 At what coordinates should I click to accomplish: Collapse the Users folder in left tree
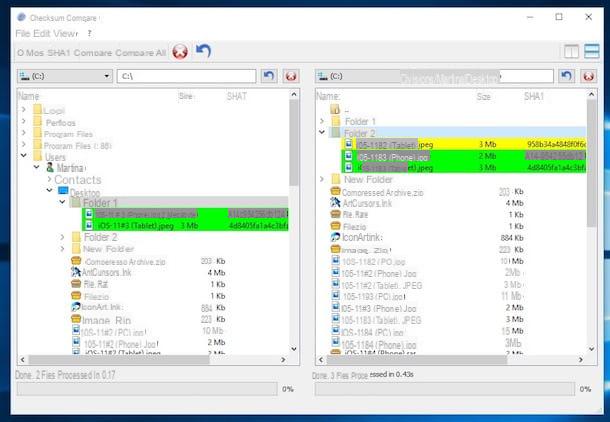(x=24, y=156)
